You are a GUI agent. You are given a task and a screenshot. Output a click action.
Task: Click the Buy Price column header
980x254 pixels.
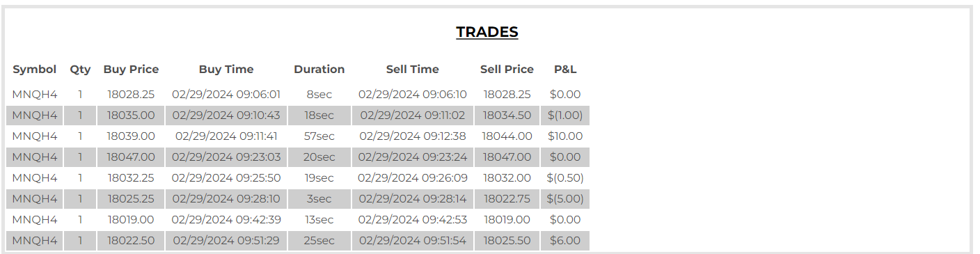coord(131,70)
